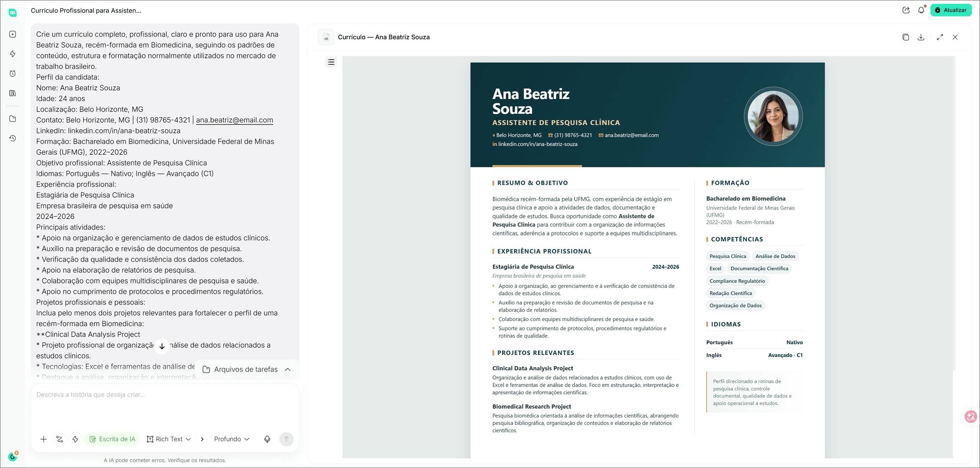Click the résumé profile photo
980x468 pixels.
(773, 117)
